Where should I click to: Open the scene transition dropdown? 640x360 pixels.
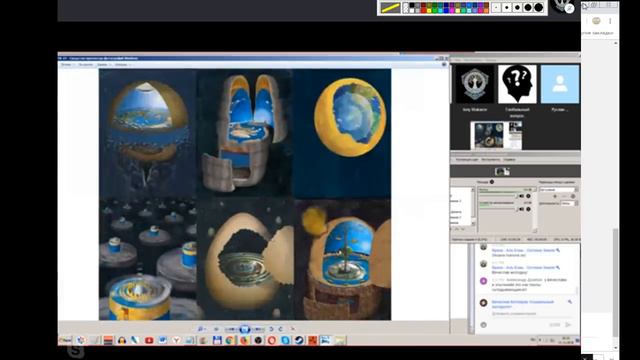[558, 190]
